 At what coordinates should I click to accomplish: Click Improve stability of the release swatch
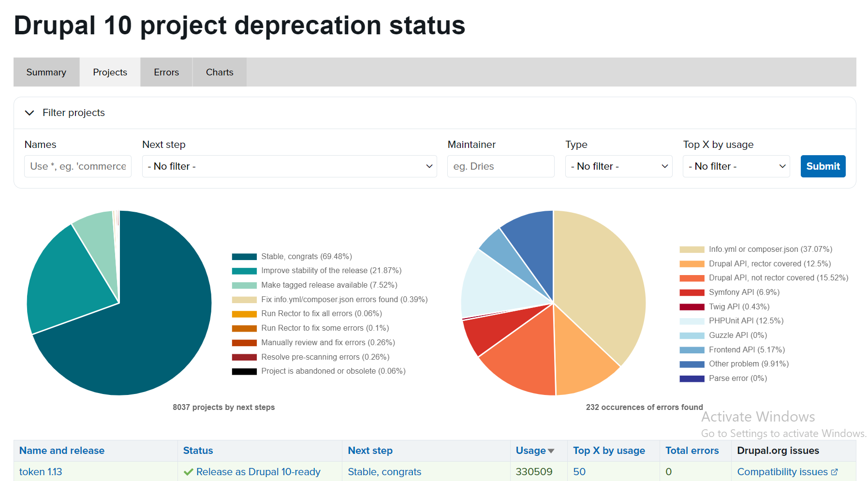244,271
